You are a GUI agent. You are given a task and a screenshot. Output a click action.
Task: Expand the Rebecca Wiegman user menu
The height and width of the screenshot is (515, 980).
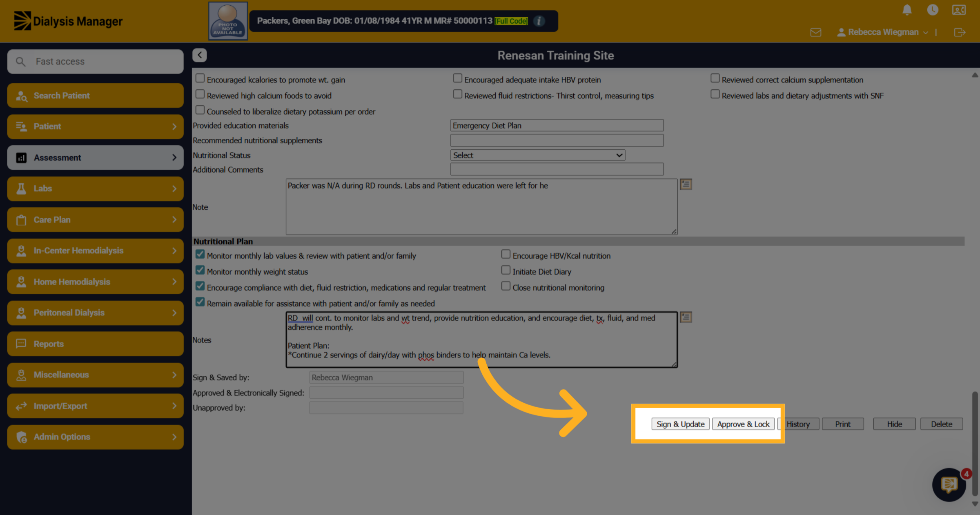pyautogui.click(x=883, y=32)
